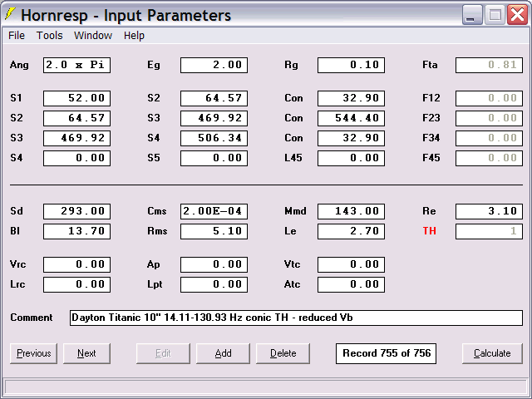Select the Mmd field 143.00
The image size is (532, 399).
351,211
